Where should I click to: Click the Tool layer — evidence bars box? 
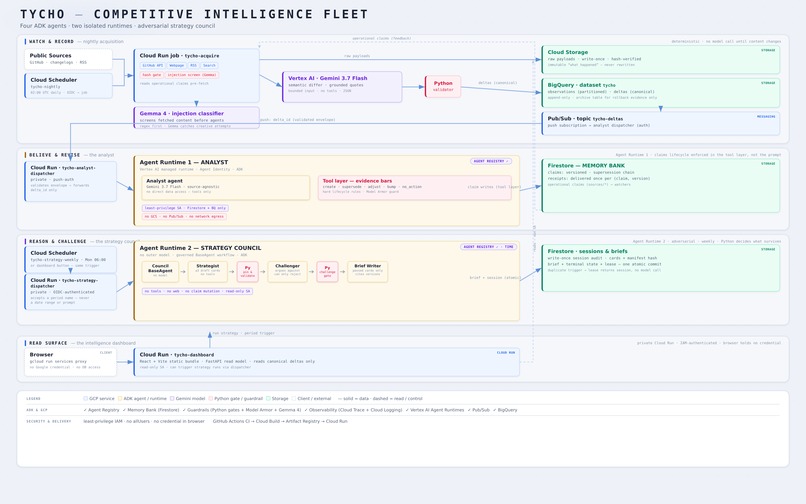tap(414, 188)
